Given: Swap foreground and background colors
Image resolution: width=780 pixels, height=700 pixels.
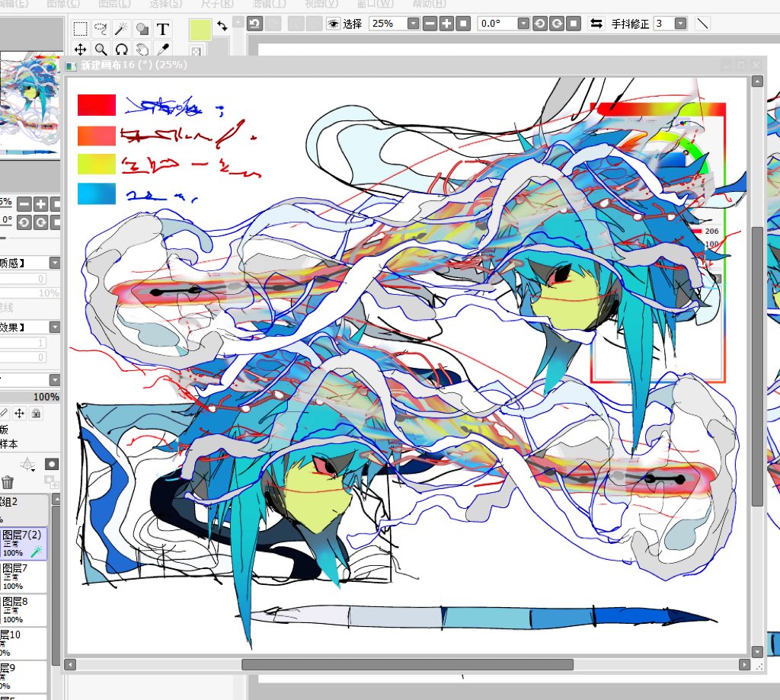Looking at the screenshot, I should (x=222, y=26).
